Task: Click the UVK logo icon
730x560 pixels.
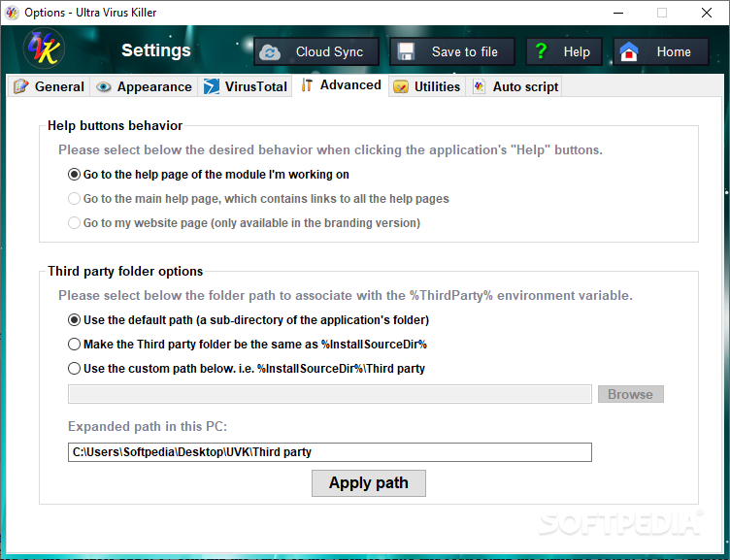Action: tap(44, 49)
